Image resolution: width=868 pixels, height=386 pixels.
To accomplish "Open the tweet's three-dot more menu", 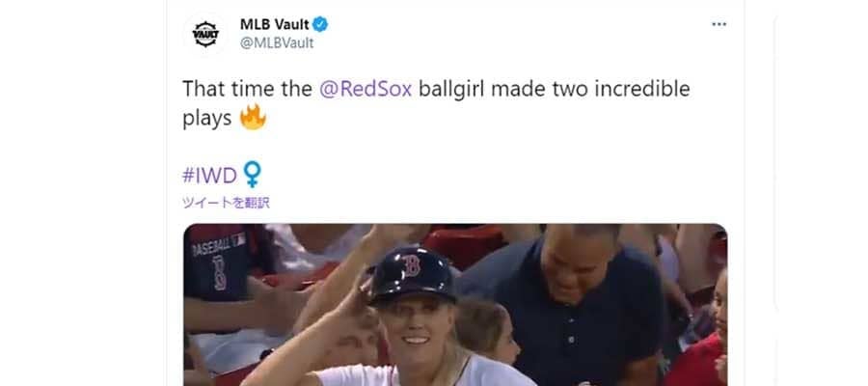I will [x=719, y=24].
